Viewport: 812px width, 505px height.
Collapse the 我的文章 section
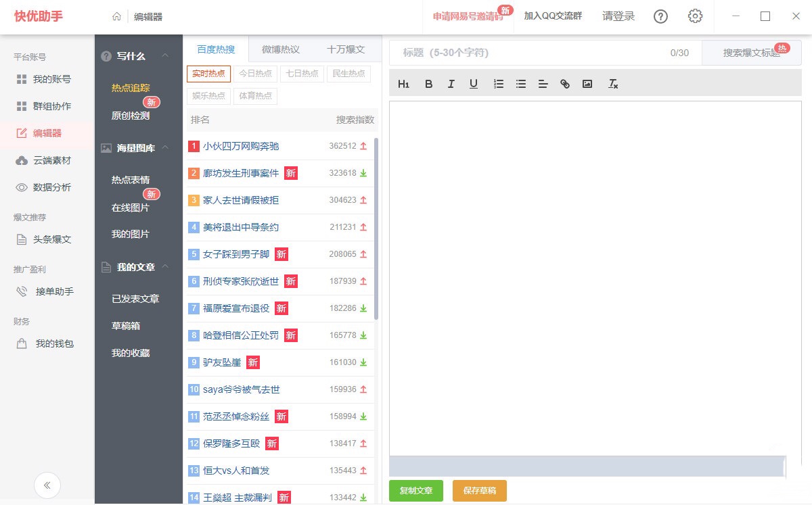pyautogui.click(x=166, y=267)
